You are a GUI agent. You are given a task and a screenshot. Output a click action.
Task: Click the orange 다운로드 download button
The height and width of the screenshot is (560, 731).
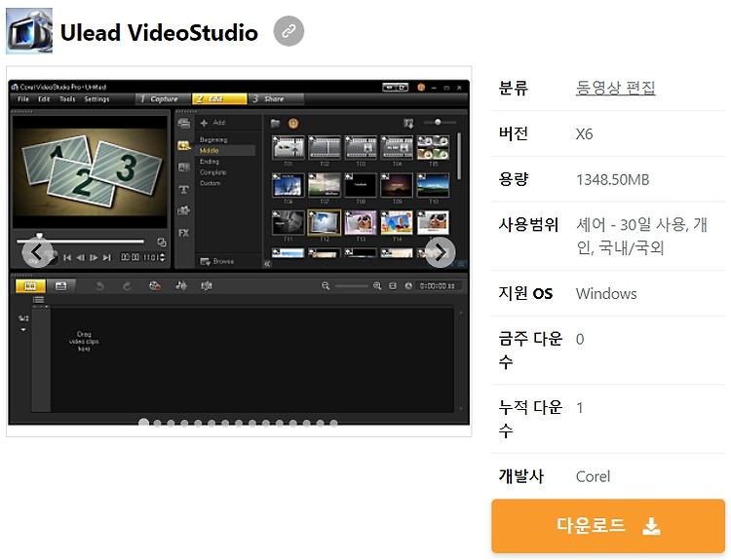pyautogui.click(x=608, y=526)
